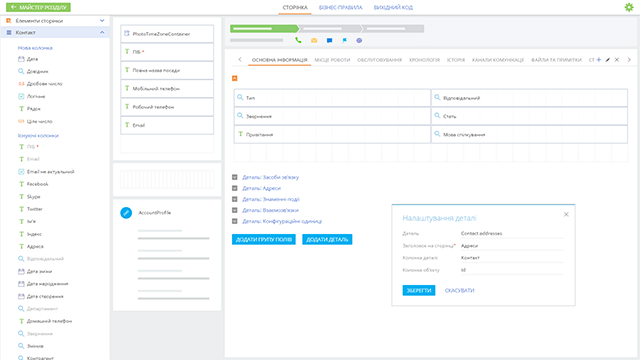Expand Деталь: Конфігураційні одиниці arrow
The image size is (640, 360).
coord(235,221)
